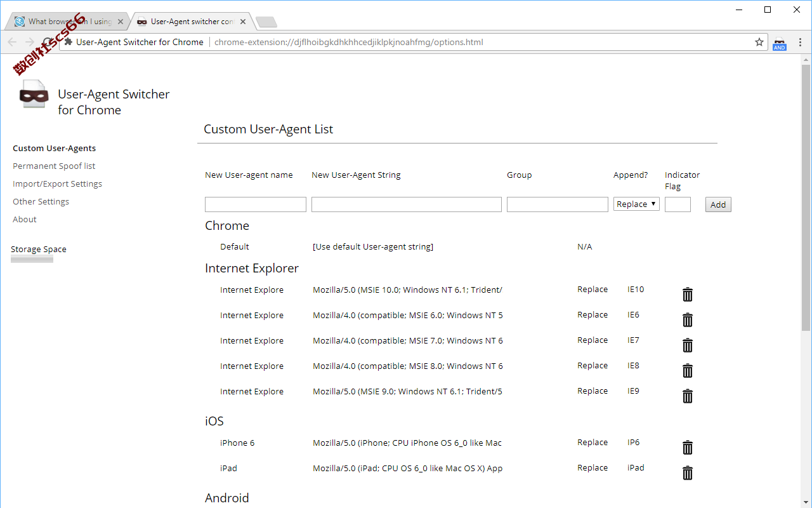Select the MSIE 9.0 user-agent string

point(407,391)
